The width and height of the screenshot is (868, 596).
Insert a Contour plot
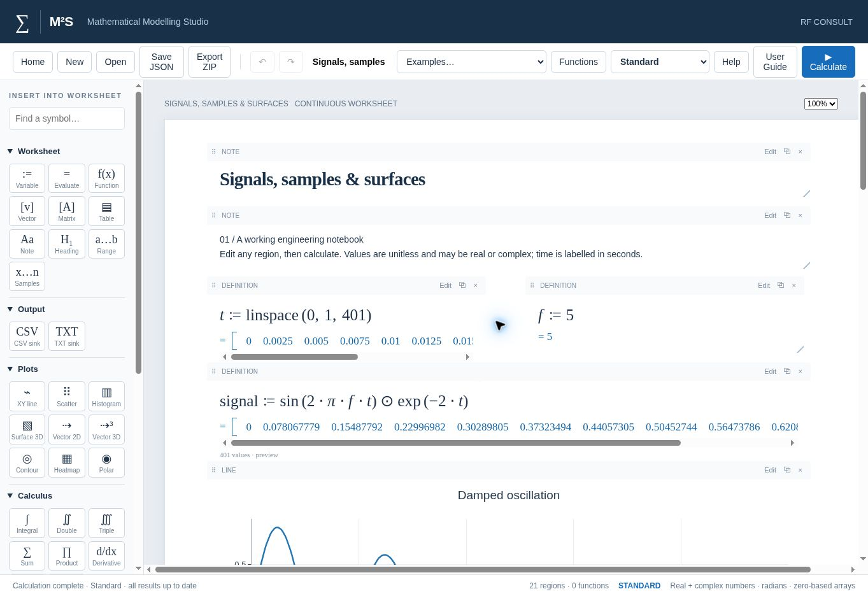point(27,462)
